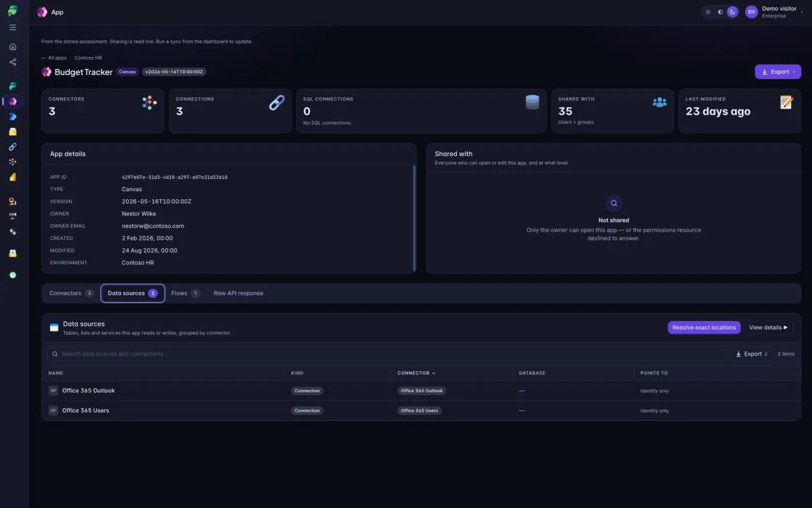Open the chain link sidebar icon
The height and width of the screenshot is (508, 812).
pyautogui.click(x=13, y=147)
